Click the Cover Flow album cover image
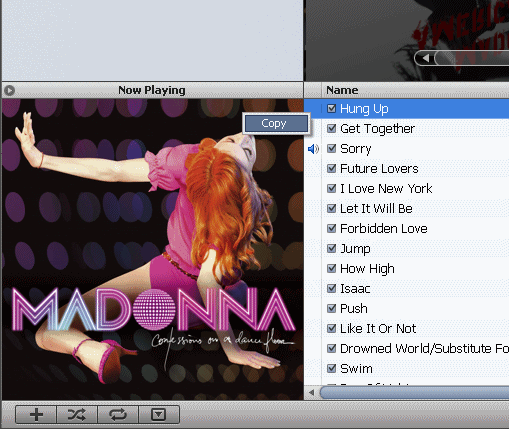509x429 pixels. pyautogui.click(x=407, y=40)
